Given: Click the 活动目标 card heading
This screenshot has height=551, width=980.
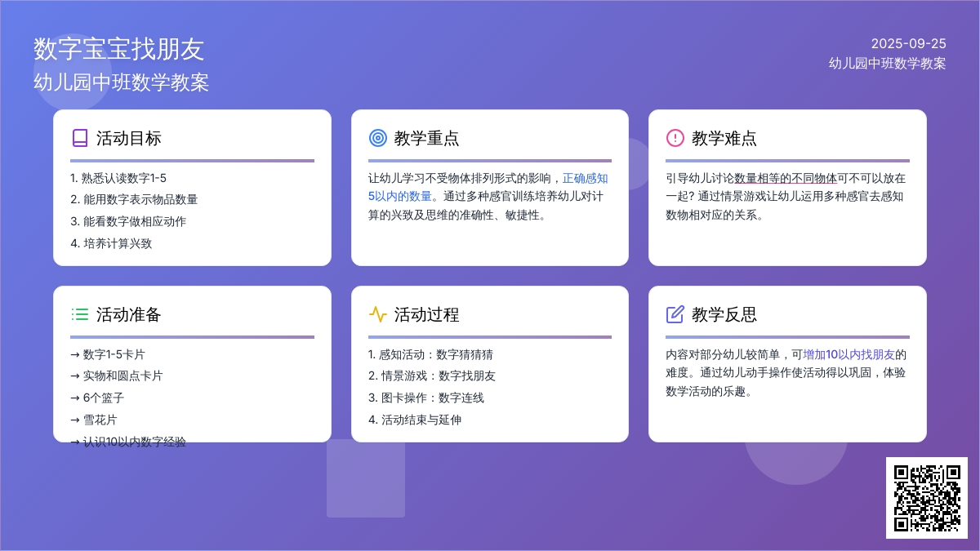Looking at the screenshot, I should [128, 138].
